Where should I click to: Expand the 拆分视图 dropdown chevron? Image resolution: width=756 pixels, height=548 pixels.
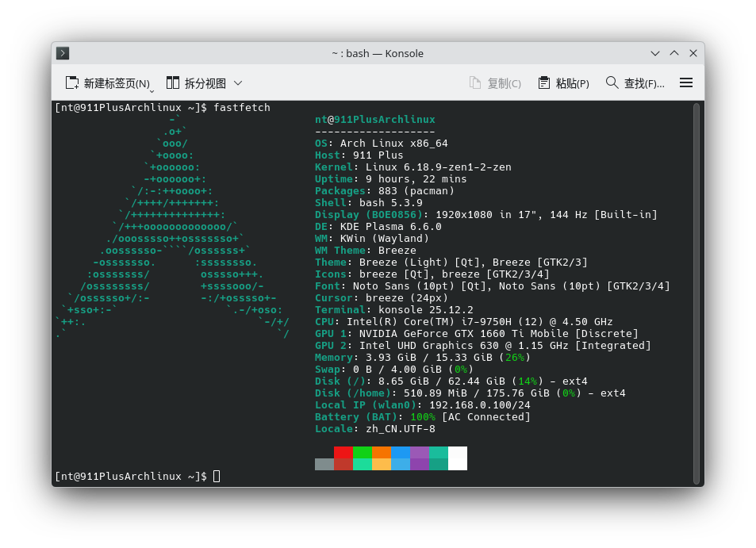238,82
